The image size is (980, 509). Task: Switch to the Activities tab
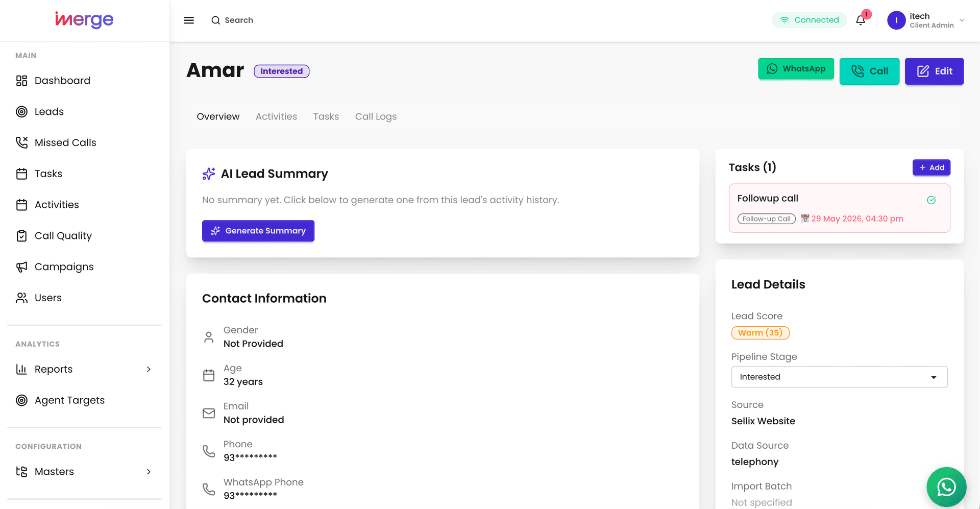click(x=276, y=116)
